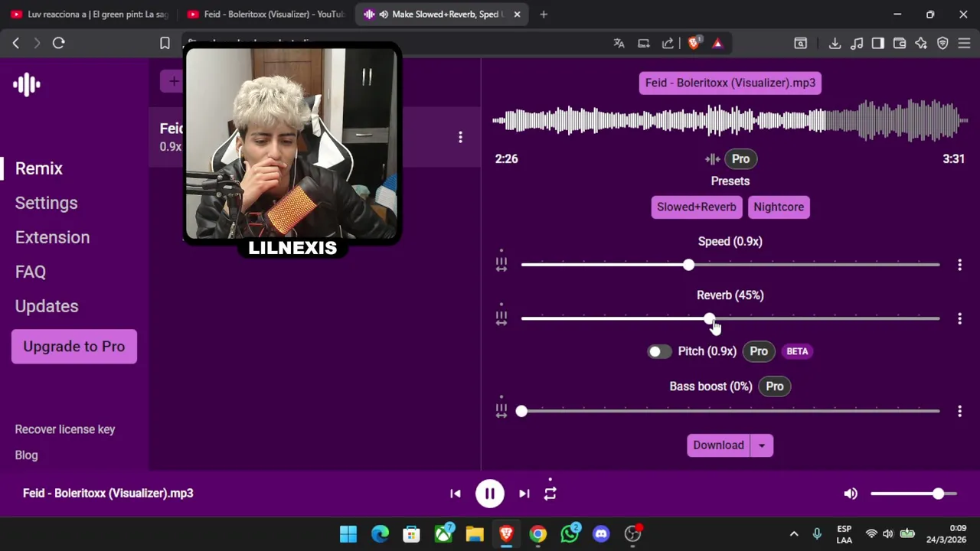
Task: Click the Download button
Action: point(718,445)
